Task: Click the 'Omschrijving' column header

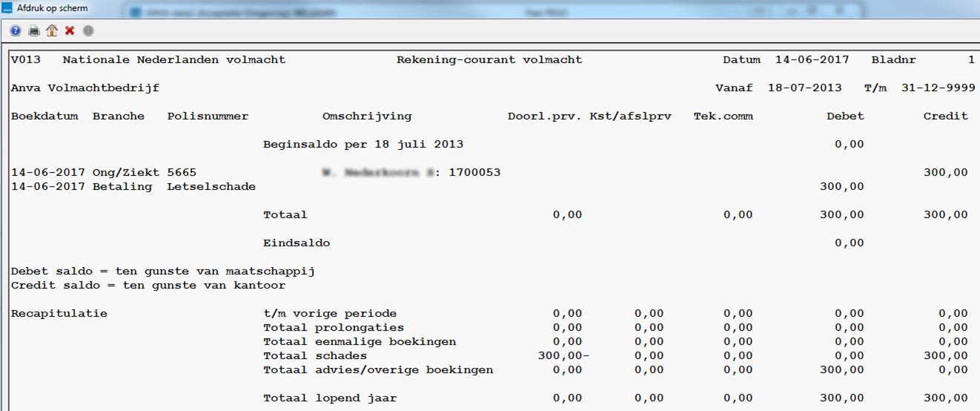Action: coord(367,116)
